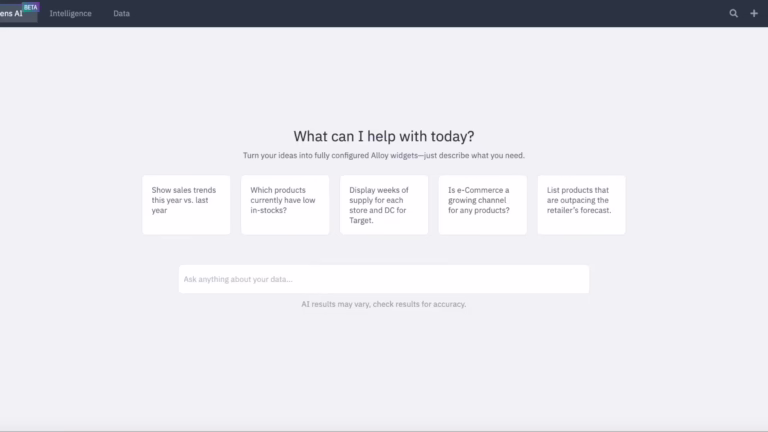The height and width of the screenshot is (432, 768).
Task: Click the "What can I help with today?" heading
Action: (x=384, y=136)
